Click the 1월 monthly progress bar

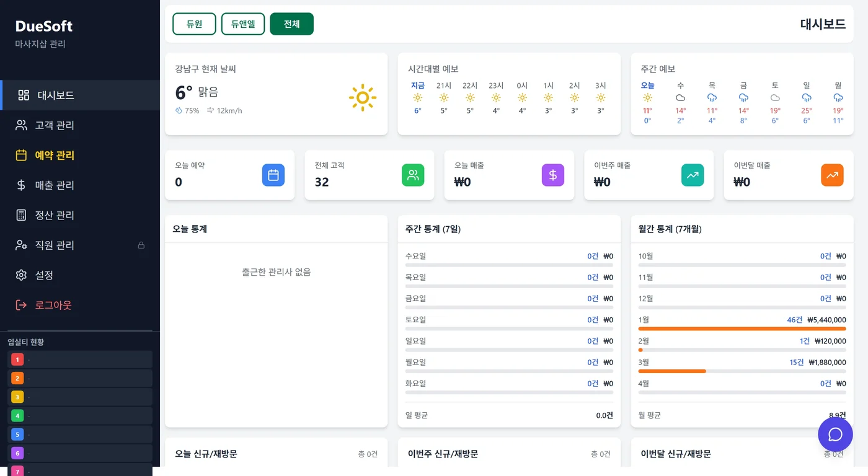(x=742, y=328)
